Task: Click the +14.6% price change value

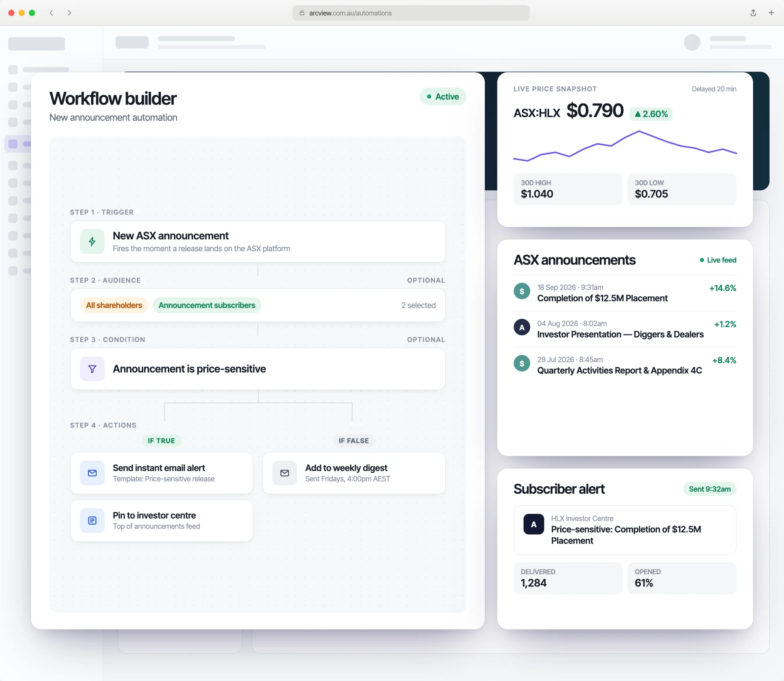Action: [x=723, y=288]
